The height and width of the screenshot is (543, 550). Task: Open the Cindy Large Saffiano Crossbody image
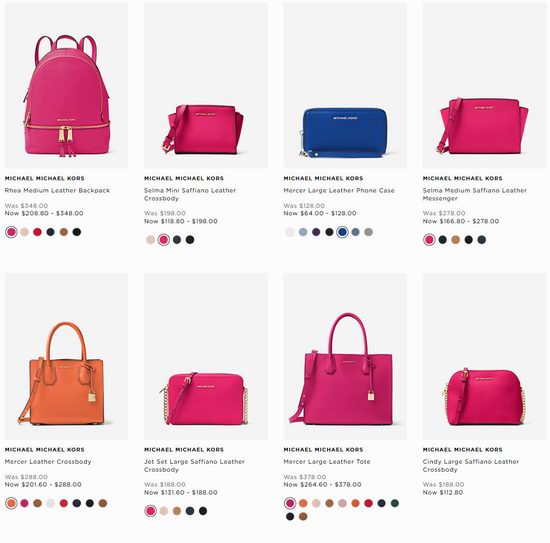[484, 356]
